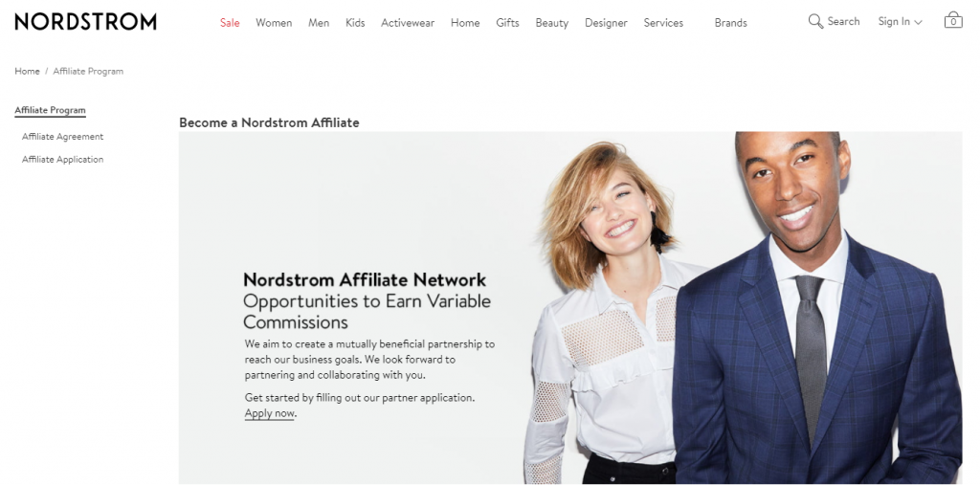Click the Home breadcrumb link

(27, 71)
